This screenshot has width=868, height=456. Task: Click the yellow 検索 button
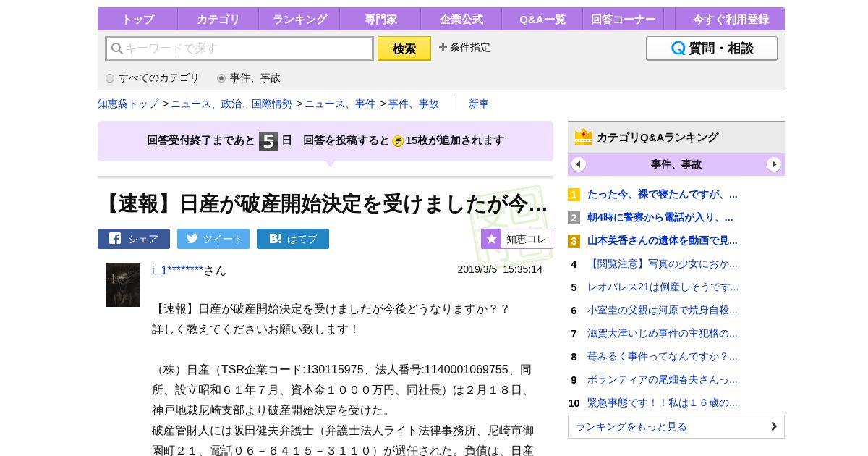pyautogui.click(x=404, y=48)
